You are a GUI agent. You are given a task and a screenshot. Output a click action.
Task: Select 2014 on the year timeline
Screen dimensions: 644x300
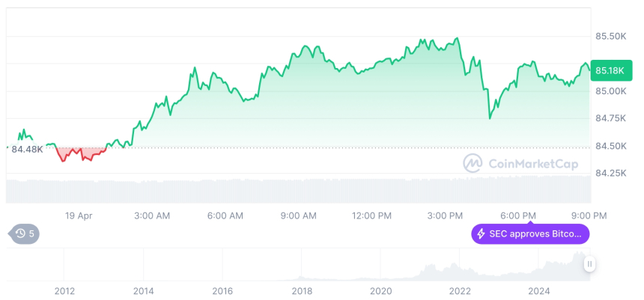pyautogui.click(x=143, y=290)
